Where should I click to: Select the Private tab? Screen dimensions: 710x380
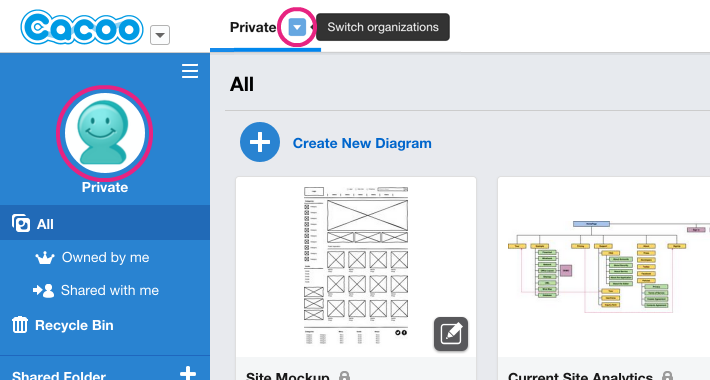[x=253, y=27]
